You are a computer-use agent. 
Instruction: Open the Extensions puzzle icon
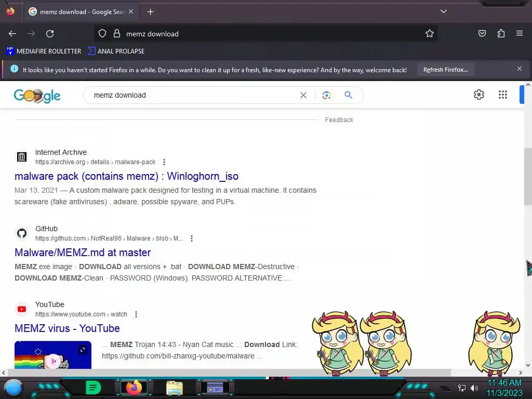tap(501, 33)
